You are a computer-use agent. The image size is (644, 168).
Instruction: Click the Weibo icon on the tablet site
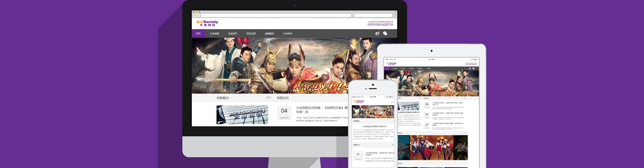(470, 69)
